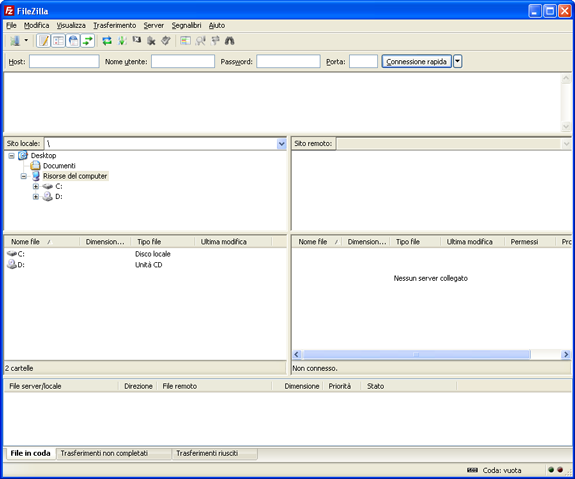
Task: Open the Aiuto menu
Action: coord(217,25)
